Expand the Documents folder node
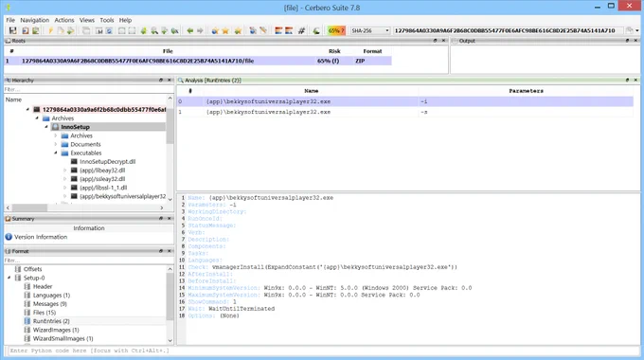Screen dimensions: 644x360 (x=56, y=144)
